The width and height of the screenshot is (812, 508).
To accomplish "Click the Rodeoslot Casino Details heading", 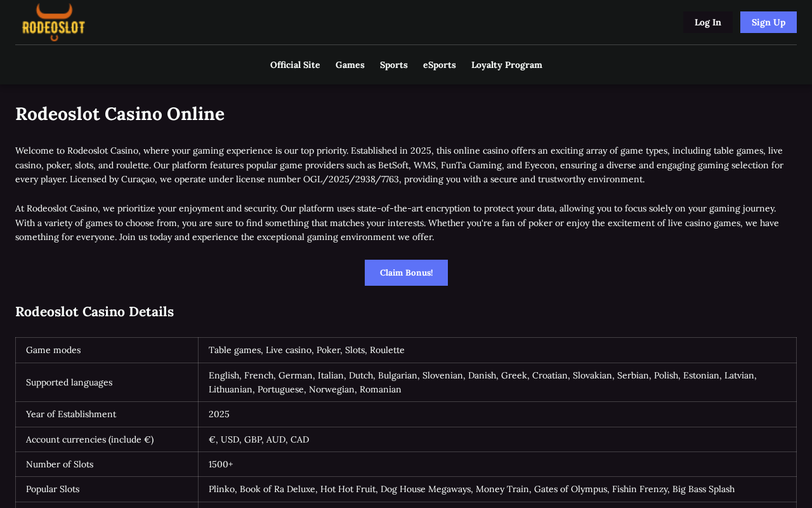I will 95,312.
